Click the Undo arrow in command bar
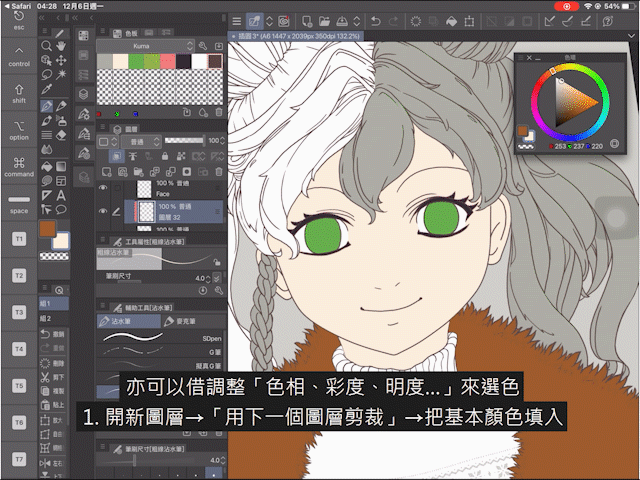 tap(376, 21)
